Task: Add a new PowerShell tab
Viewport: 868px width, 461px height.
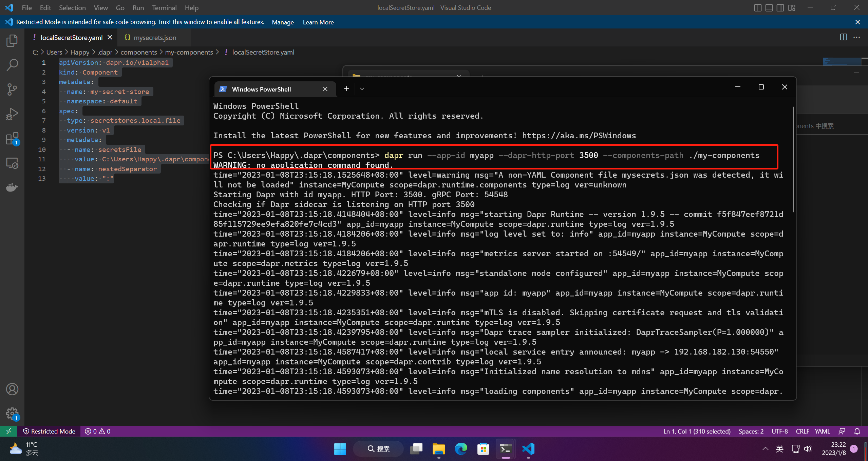Action: [x=346, y=89]
